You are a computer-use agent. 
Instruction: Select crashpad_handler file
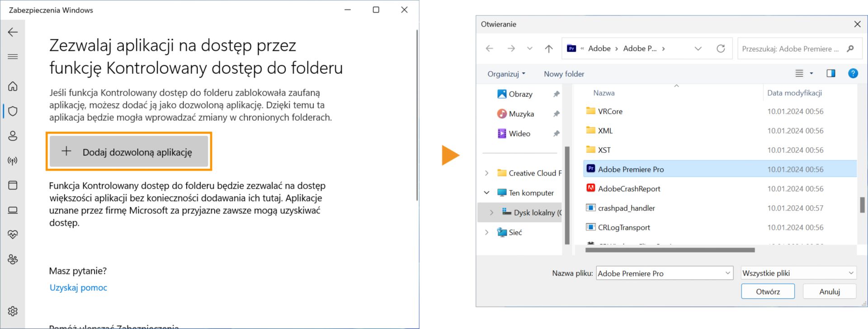(x=620, y=208)
